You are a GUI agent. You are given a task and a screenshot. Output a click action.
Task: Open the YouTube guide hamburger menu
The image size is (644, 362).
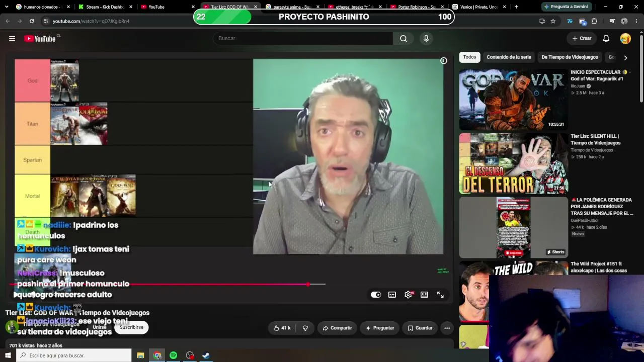tap(12, 39)
